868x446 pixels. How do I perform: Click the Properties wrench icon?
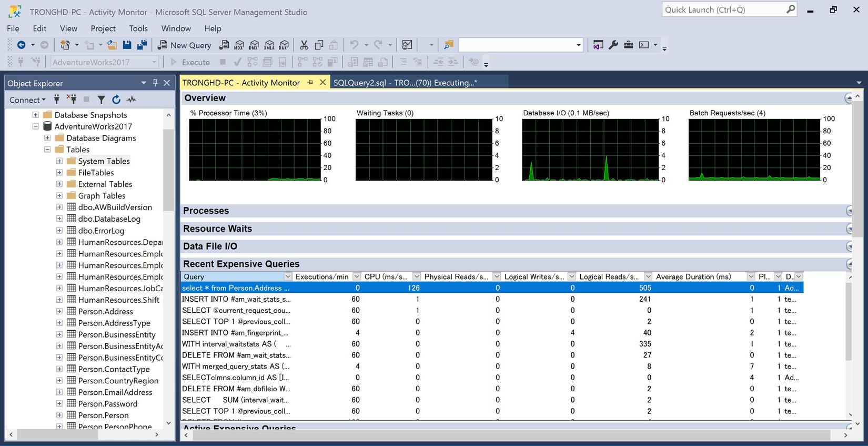point(613,45)
